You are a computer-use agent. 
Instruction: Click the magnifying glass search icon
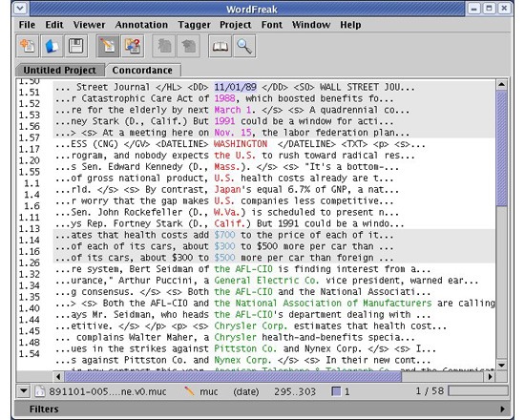[244, 46]
